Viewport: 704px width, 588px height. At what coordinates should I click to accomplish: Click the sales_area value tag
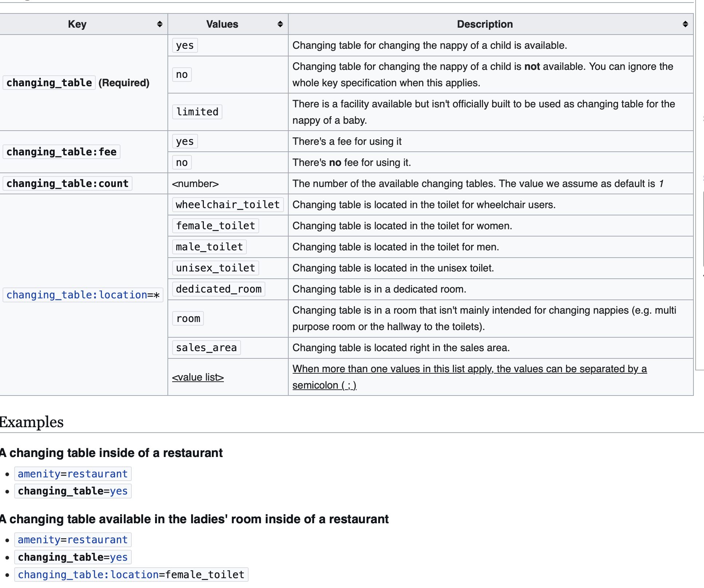(206, 348)
